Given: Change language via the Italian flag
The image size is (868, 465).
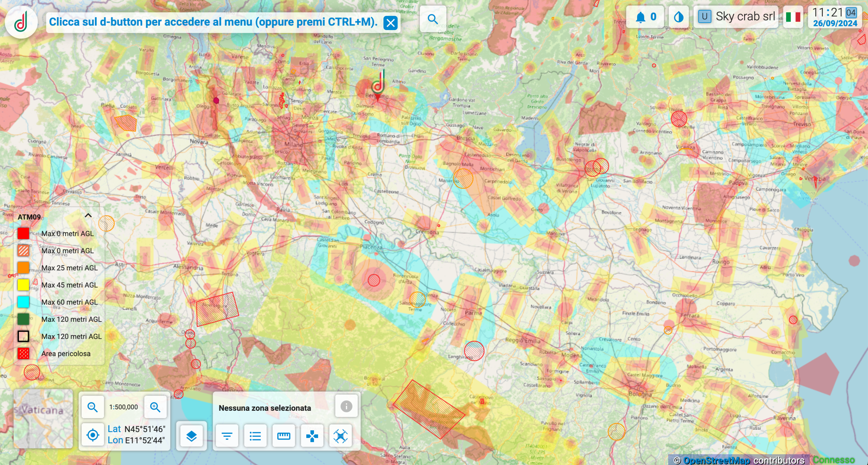Looking at the screenshot, I should (x=793, y=17).
